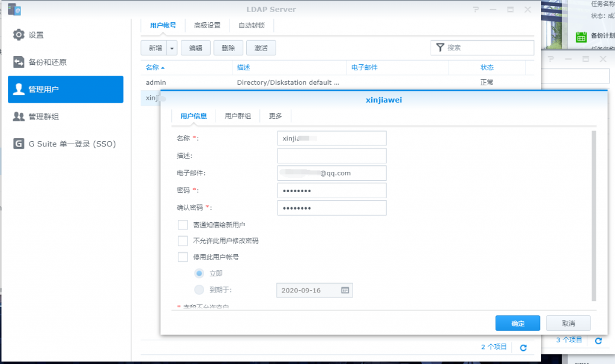Toggle 停用此用户帐号 checkbox
Image resolution: width=615 pixels, height=364 pixels.
[x=183, y=257]
